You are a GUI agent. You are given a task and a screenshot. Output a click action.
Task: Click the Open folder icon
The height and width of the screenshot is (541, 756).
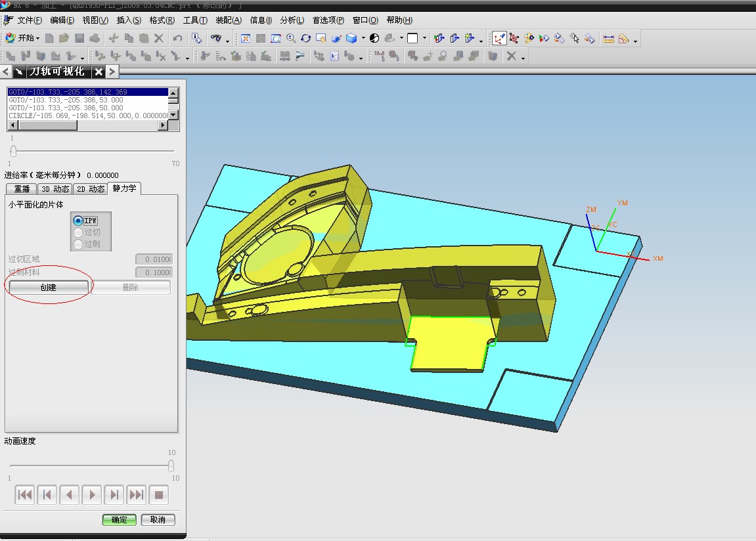64,38
